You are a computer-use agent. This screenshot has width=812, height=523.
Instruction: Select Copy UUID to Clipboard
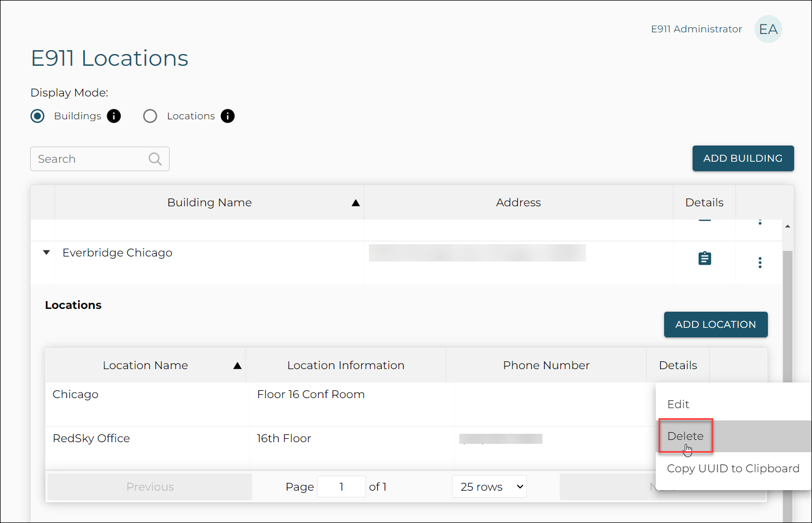coord(733,468)
